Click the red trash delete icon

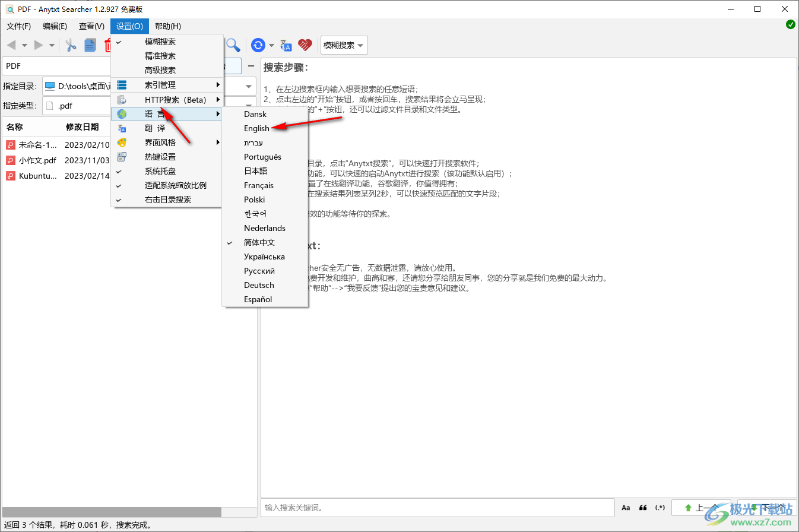pos(107,45)
